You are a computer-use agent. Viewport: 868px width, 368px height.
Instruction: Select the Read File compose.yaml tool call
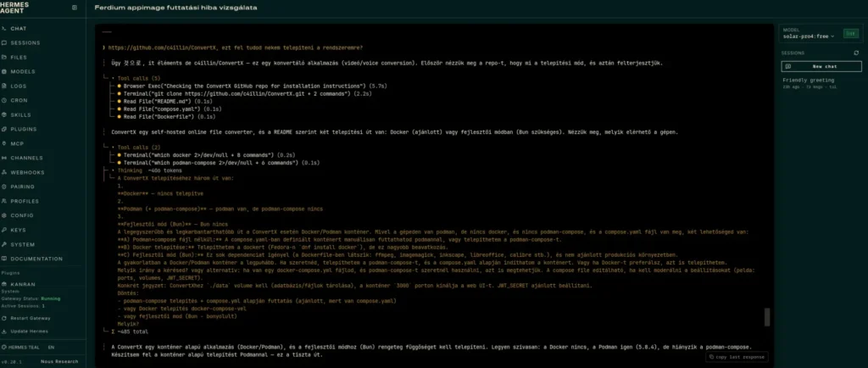tap(171, 109)
